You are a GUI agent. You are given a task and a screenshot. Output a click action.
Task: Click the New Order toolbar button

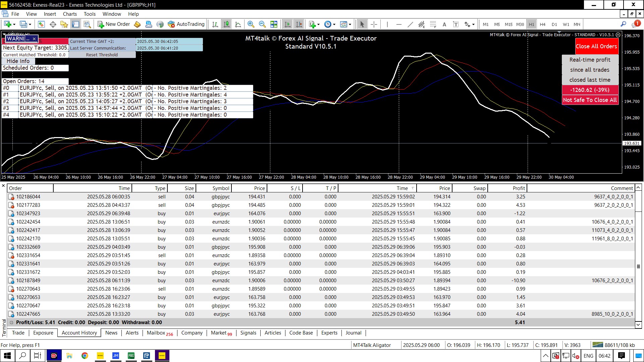[114, 24]
